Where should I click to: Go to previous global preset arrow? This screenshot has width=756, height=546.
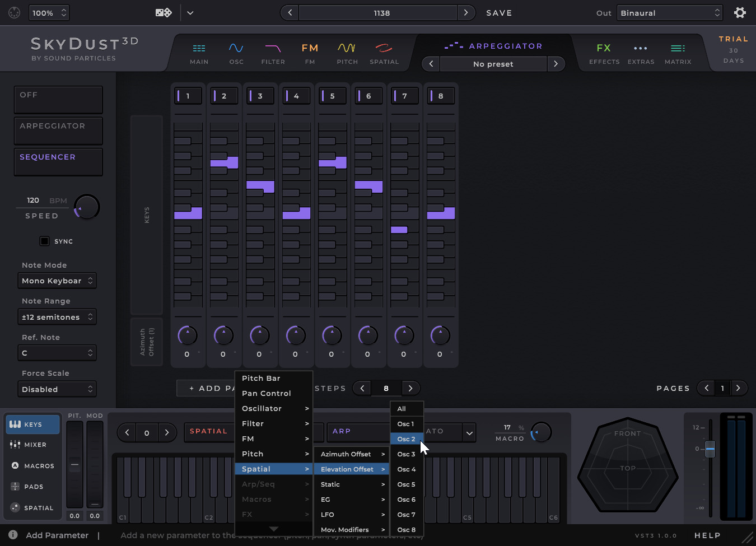[x=290, y=12]
